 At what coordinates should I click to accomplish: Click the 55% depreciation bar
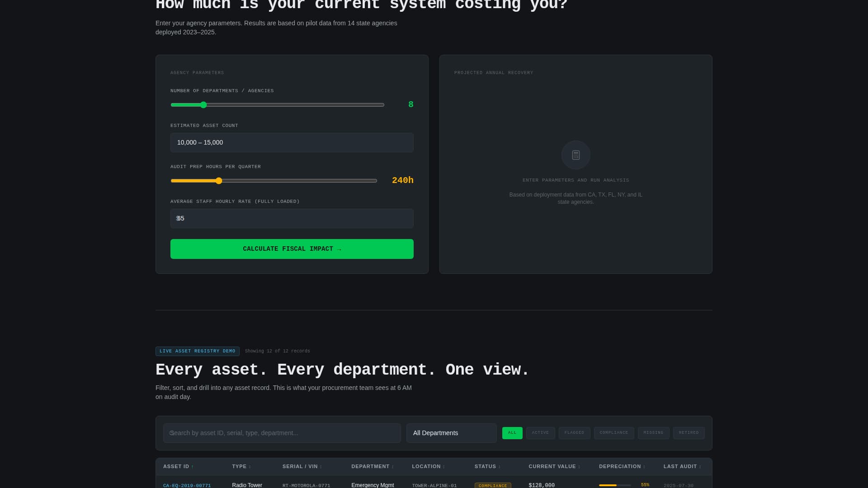(615, 485)
